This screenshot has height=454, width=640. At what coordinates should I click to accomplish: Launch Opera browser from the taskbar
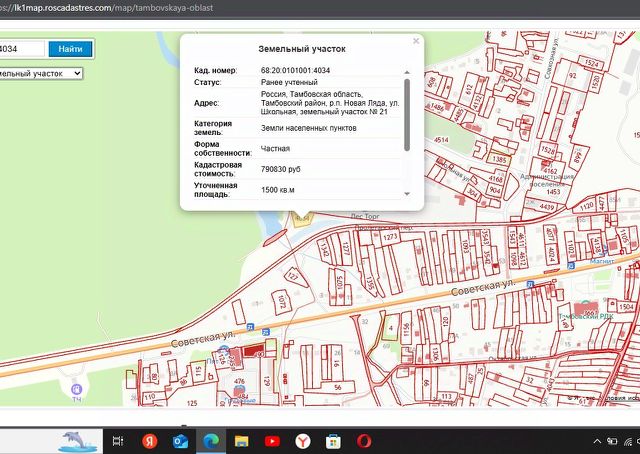click(x=365, y=441)
